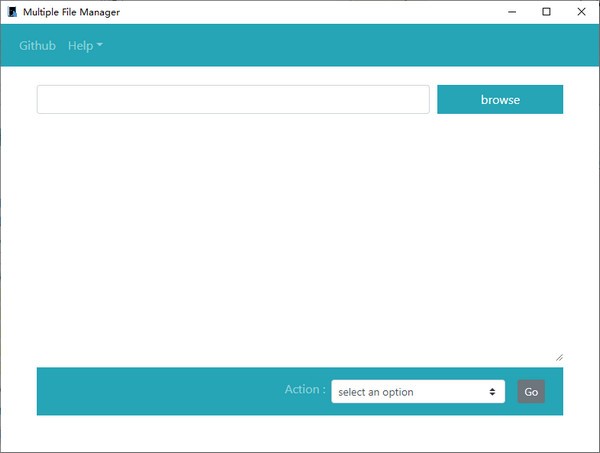Expand the 'select an option' action dropdown
600x453 pixels.
click(x=417, y=392)
